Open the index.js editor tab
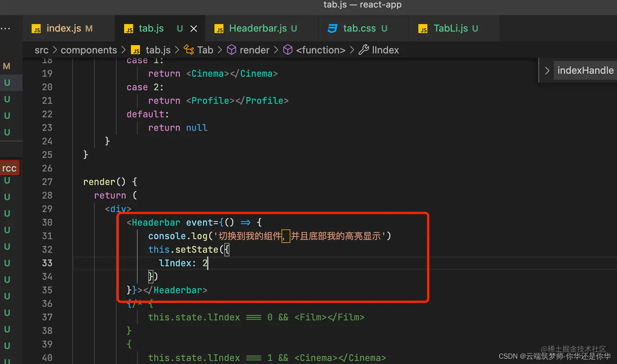617x364 pixels. coord(69,29)
